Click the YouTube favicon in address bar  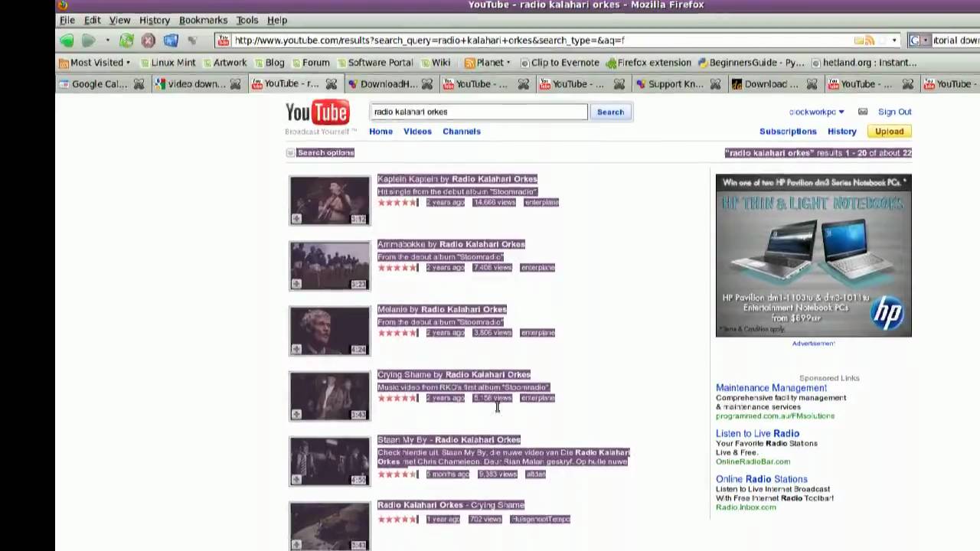(x=224, y=41)
